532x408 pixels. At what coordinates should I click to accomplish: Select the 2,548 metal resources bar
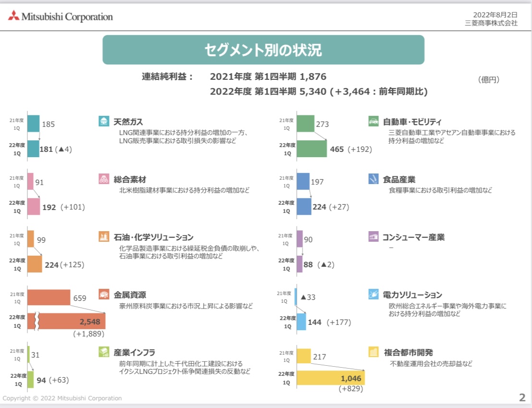[x=66, y=321]
